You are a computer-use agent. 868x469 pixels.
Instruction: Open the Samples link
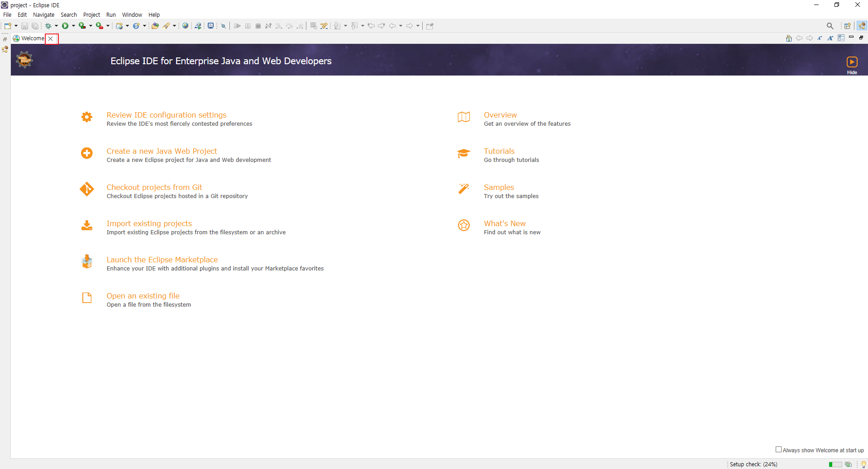click(499, 187)
